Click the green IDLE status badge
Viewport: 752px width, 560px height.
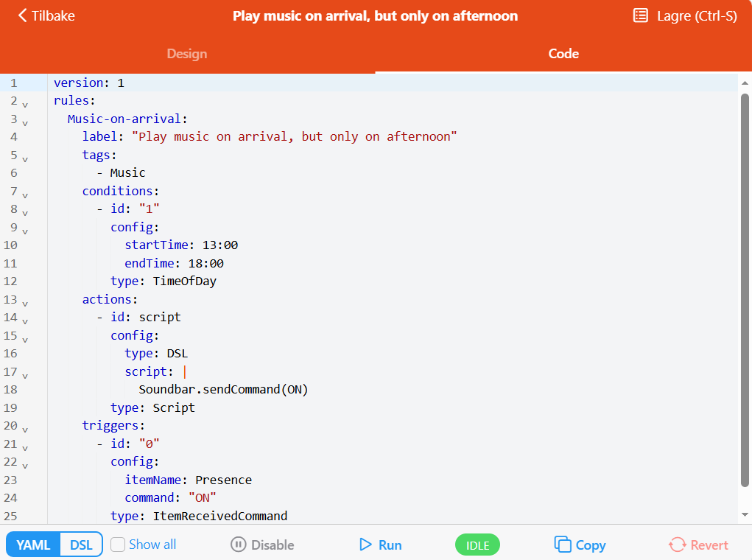click(477, 545)
